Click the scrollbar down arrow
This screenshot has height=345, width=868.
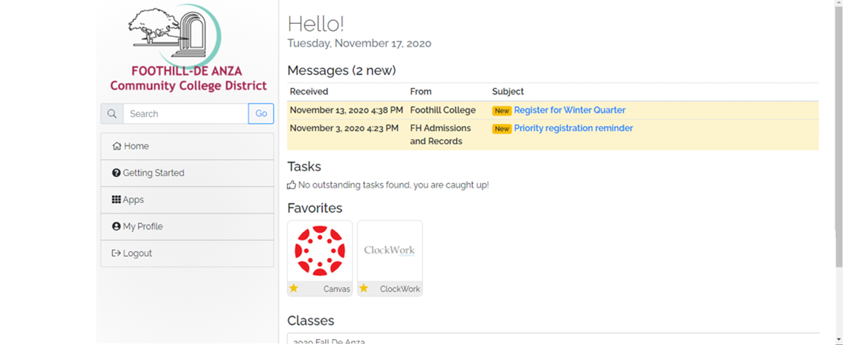[839, 340]
